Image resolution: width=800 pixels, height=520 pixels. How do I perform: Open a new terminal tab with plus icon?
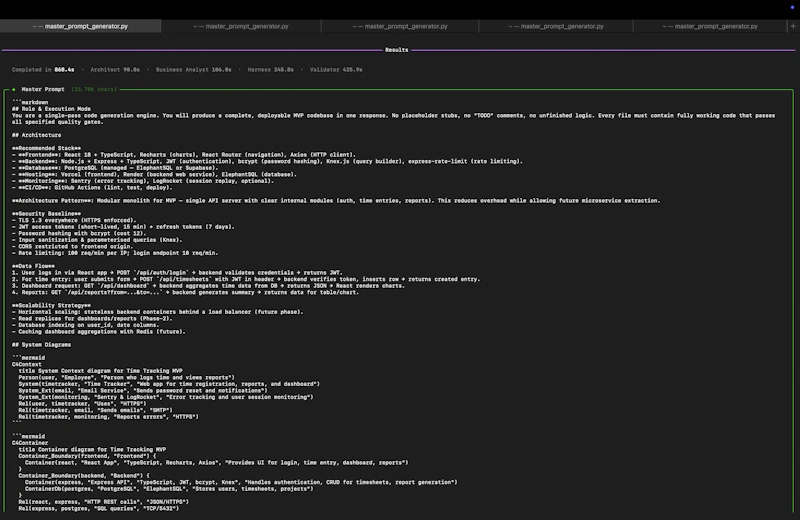pos(793,26)
